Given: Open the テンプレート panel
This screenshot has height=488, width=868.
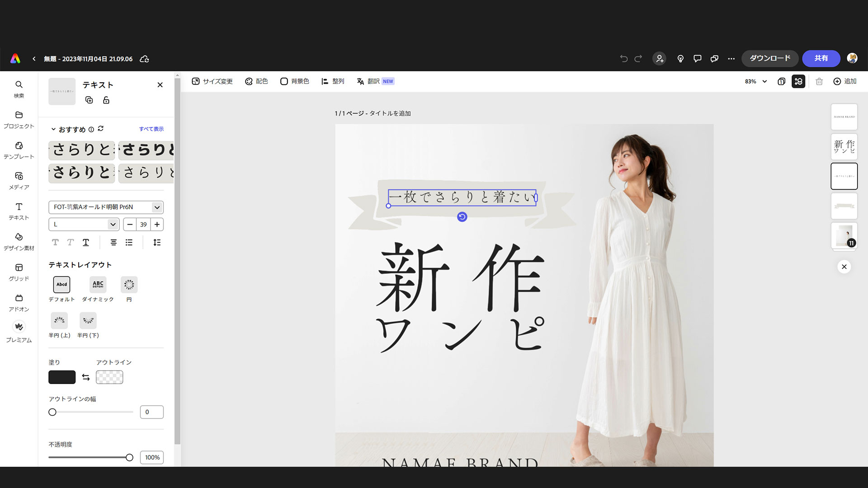Looking at the screenshot, I should point(19,149).
